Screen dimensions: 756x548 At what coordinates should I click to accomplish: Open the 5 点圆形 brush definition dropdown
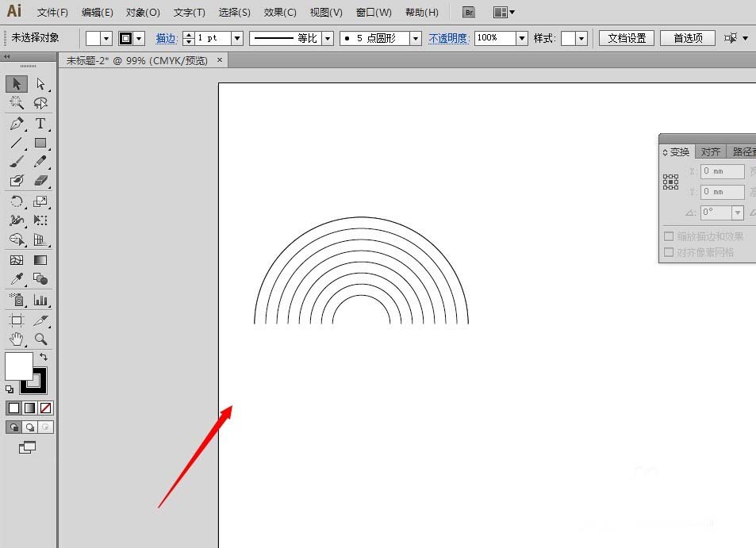point(416,38)
